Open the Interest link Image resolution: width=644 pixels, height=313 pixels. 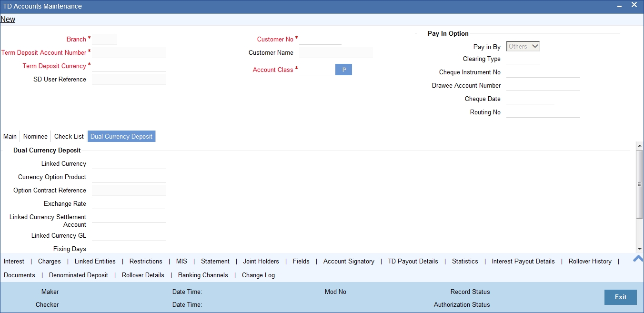14,261
